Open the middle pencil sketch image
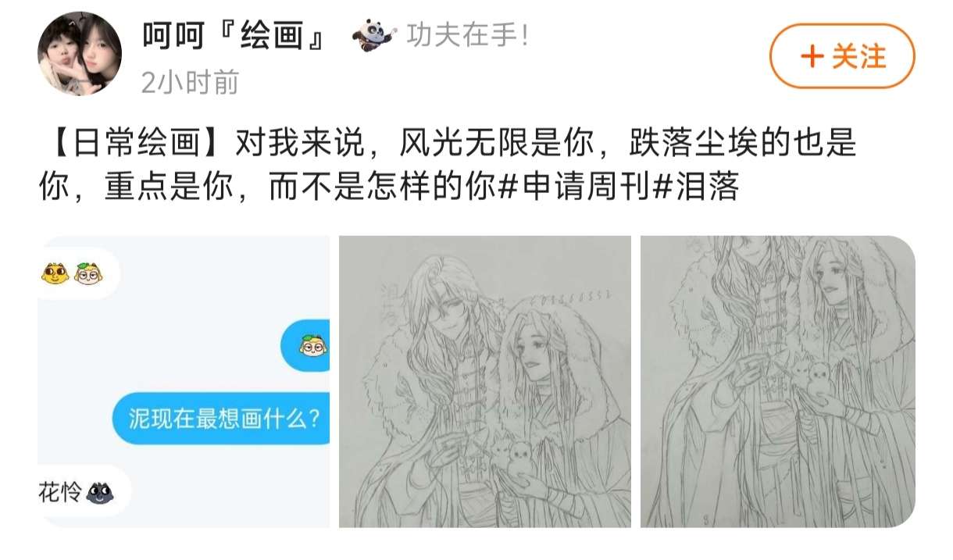The width and height of the screenshot is (953, 560). pos(484,381)
